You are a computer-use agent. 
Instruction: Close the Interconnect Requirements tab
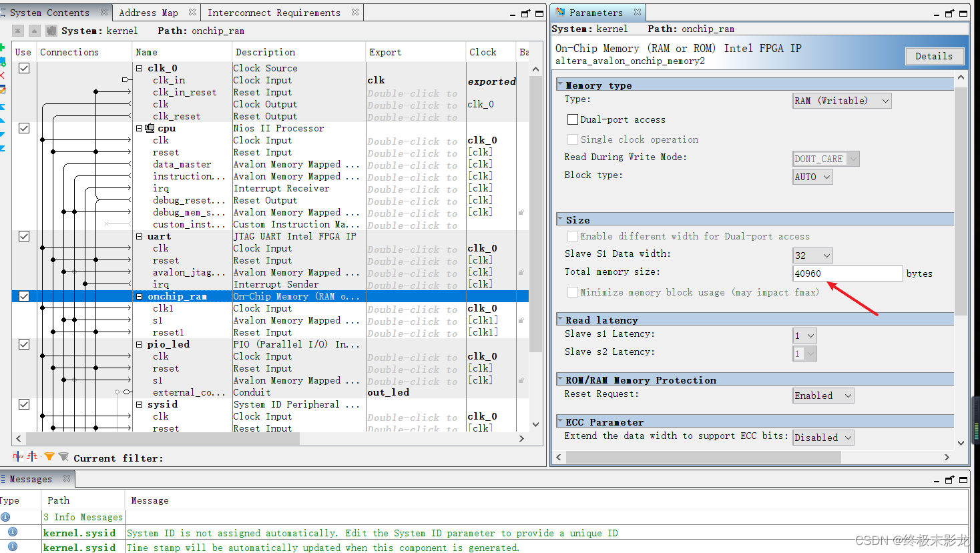pyautogui.click(x=355, y=12)
